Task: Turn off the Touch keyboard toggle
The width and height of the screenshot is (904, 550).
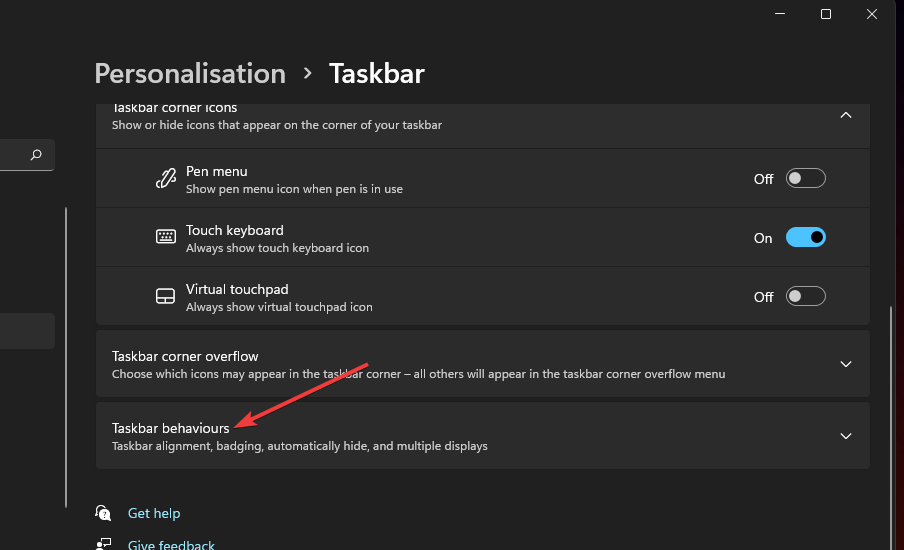Action: point(805,238)
